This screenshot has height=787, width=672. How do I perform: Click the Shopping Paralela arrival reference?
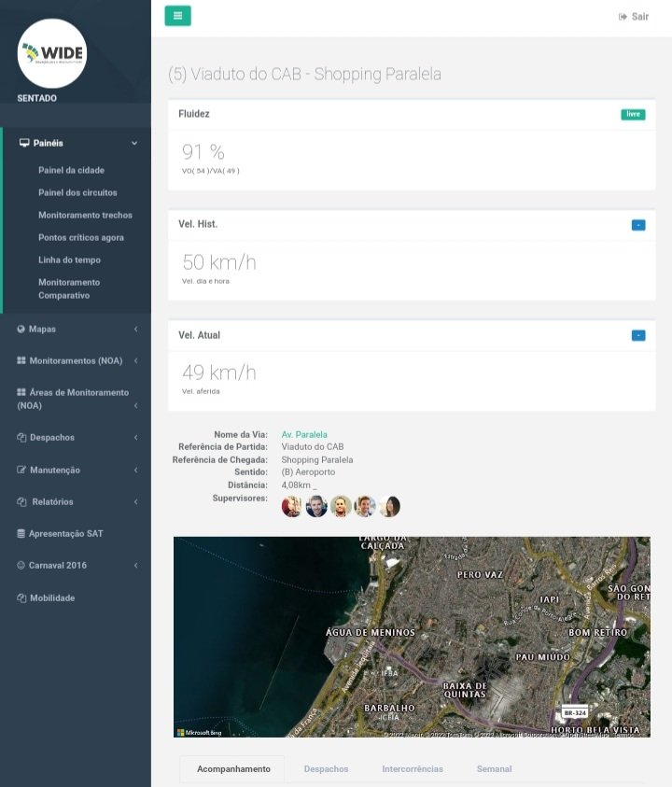[317, 459]
